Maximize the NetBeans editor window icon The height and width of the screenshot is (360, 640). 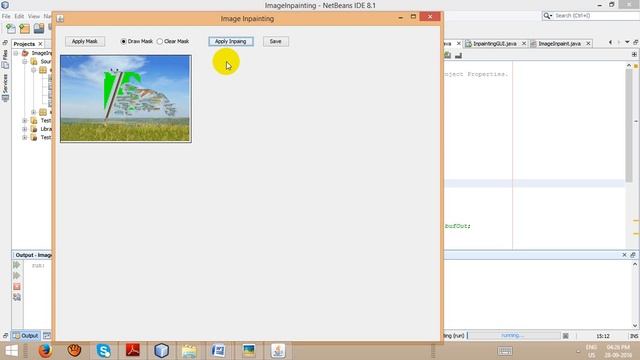(636, 42)
